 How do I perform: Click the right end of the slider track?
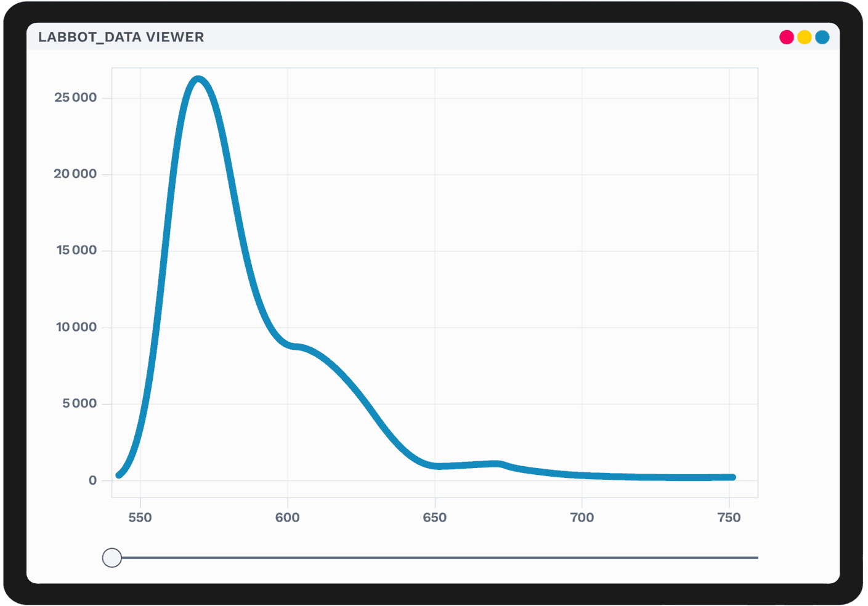coord(756,558)
